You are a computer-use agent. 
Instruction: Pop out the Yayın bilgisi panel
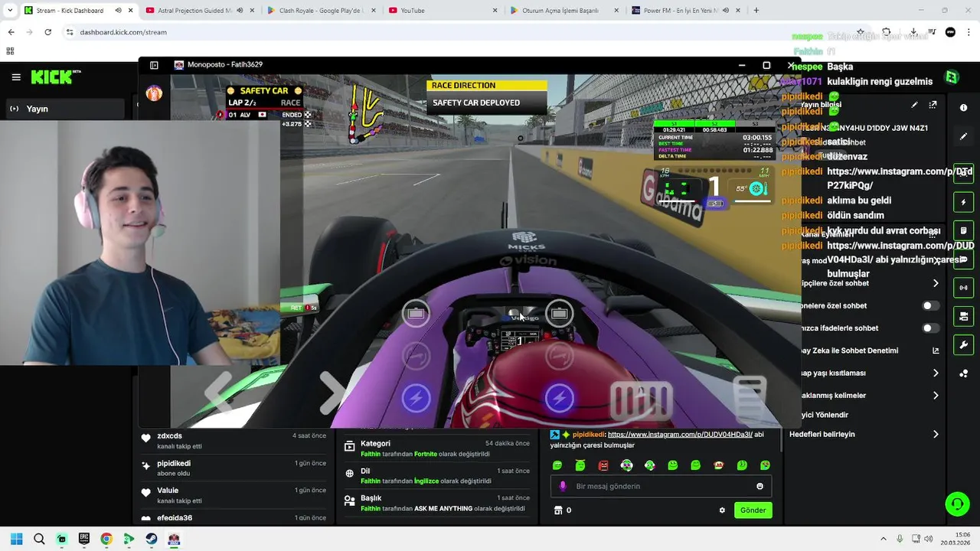tap(933, 105)
